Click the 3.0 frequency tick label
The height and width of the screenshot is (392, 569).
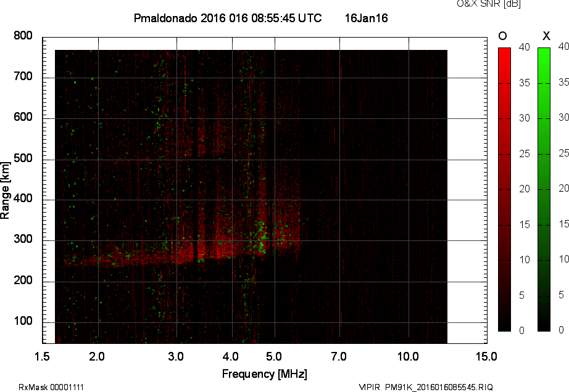(176, 356)
